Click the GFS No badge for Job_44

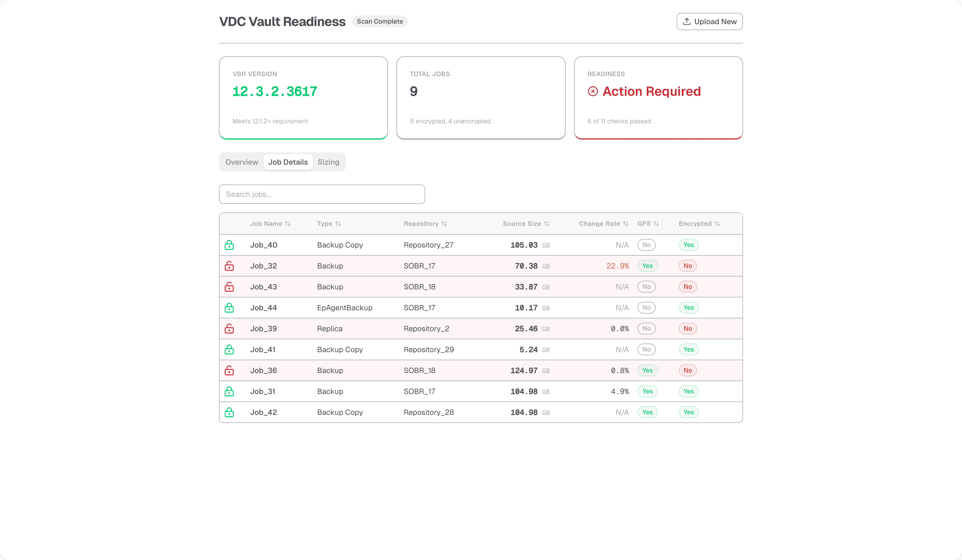pyautogui.click(x=646, y=308)
